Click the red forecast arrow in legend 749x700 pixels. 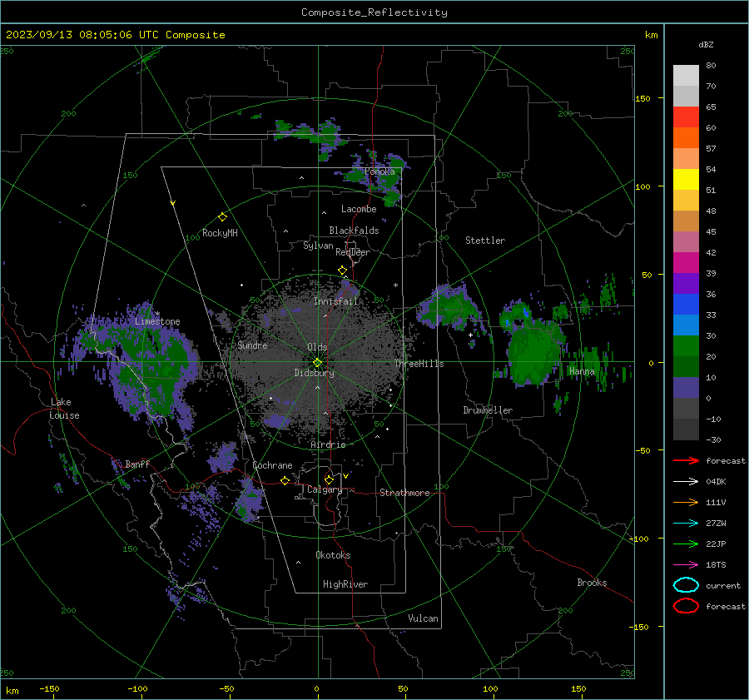pos(686,460)
